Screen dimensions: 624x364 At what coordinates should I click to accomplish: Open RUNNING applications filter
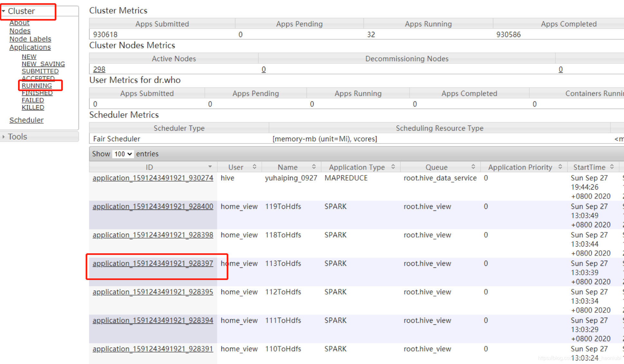(37, 86)
